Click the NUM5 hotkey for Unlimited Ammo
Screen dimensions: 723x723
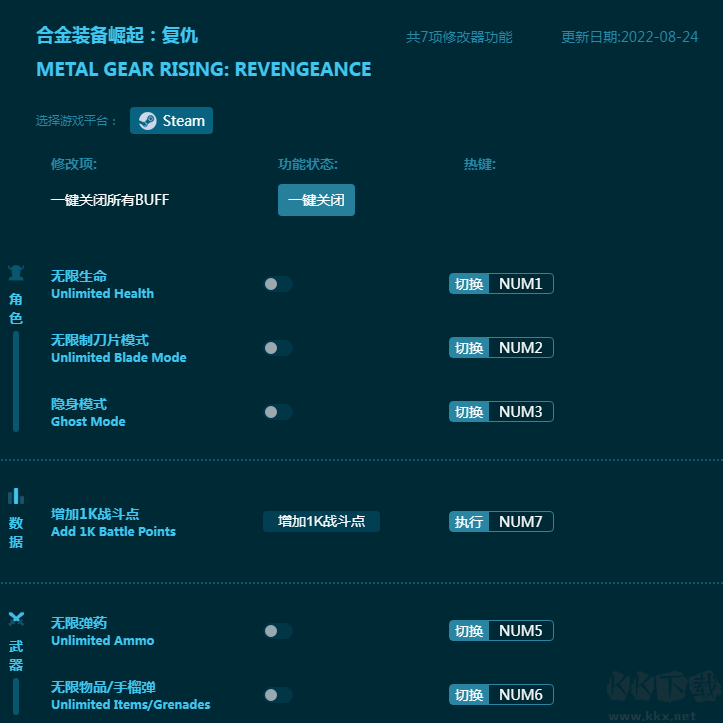520,631
